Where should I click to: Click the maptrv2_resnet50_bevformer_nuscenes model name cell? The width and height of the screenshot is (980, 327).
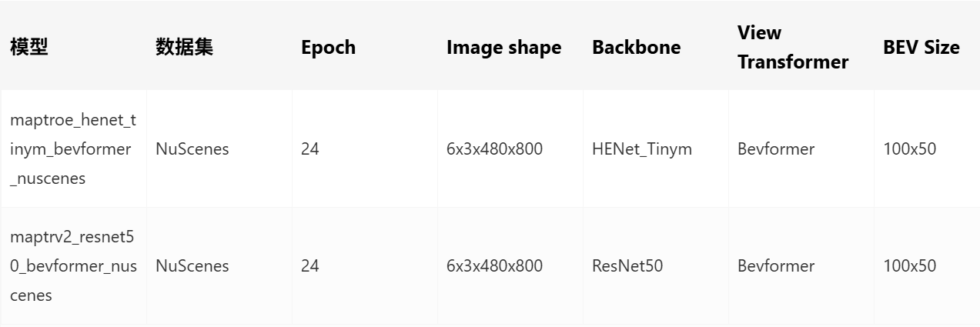point(73,266)
